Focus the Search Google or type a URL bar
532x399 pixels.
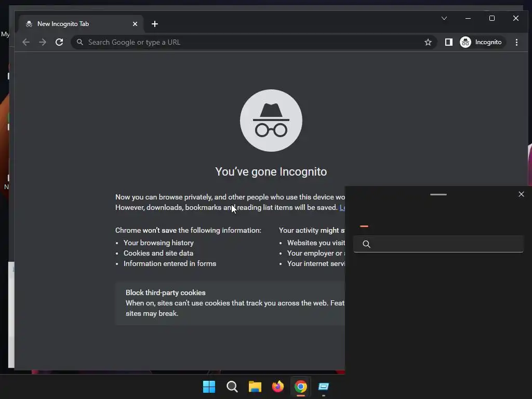point(254,42)
